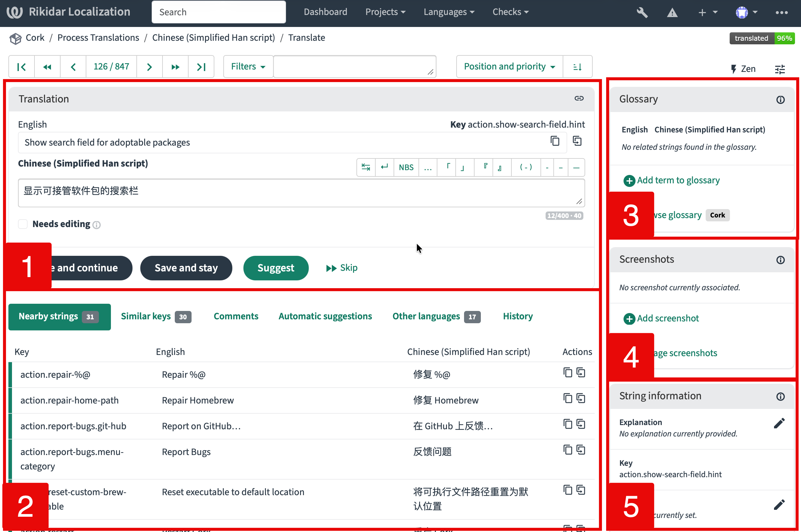801x532 pixels.
Task: Copy source for action.repair-home-path row
Action: [x=567, y=398]
